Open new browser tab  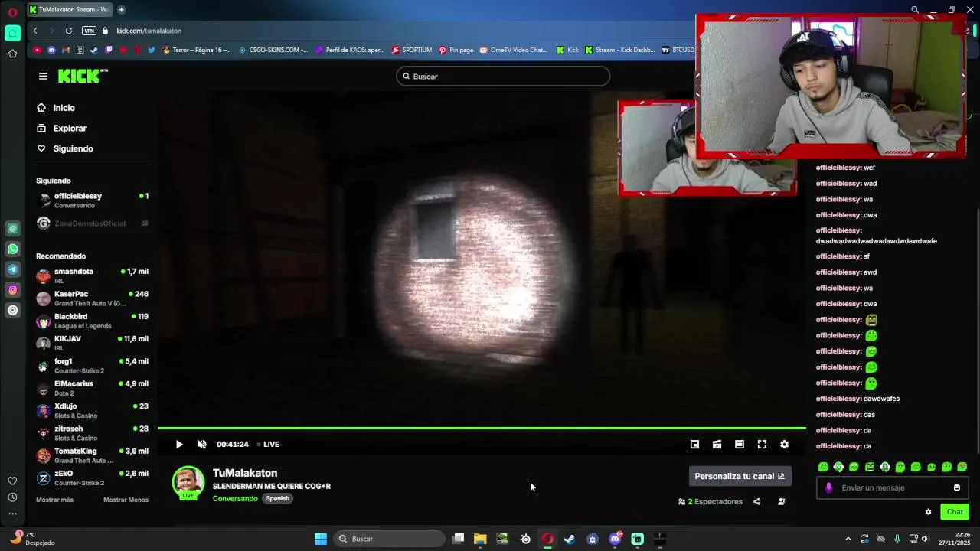pos(121,9)
